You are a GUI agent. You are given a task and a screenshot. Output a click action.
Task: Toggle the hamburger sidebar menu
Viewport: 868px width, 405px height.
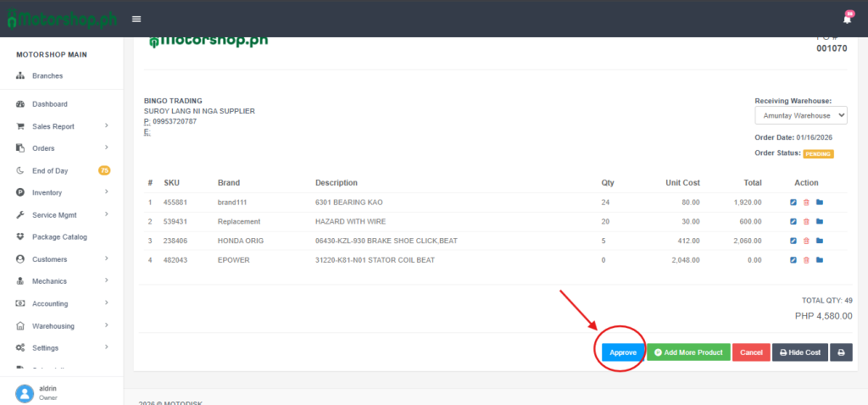[136, 19]
